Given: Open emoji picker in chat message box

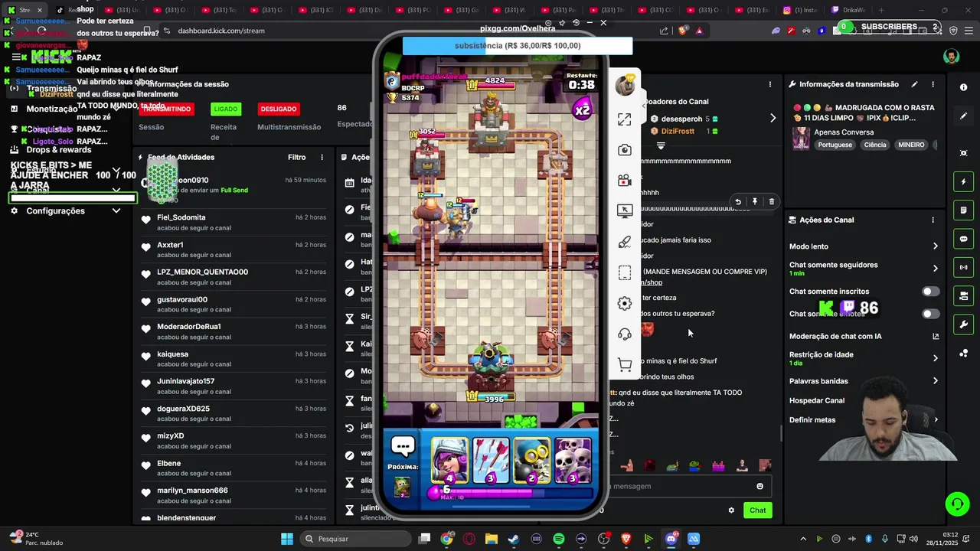Looking at the screenshot, I should click(x=759, y=486).
